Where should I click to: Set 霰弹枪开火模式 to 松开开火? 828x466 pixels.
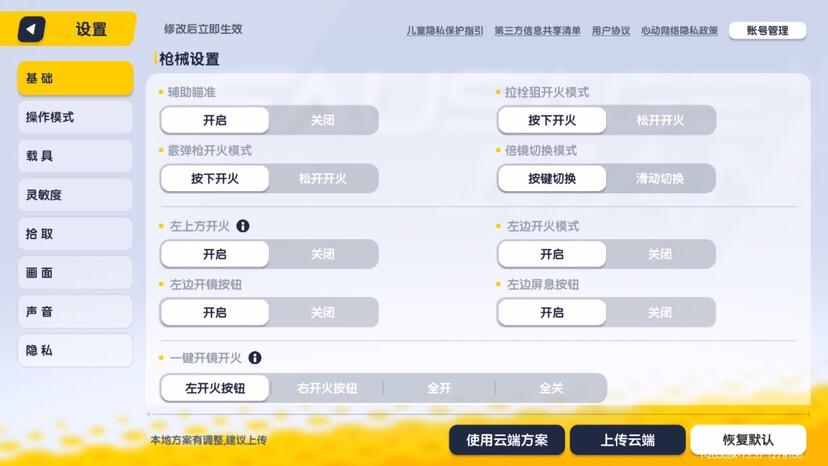[x=323, y=179]
